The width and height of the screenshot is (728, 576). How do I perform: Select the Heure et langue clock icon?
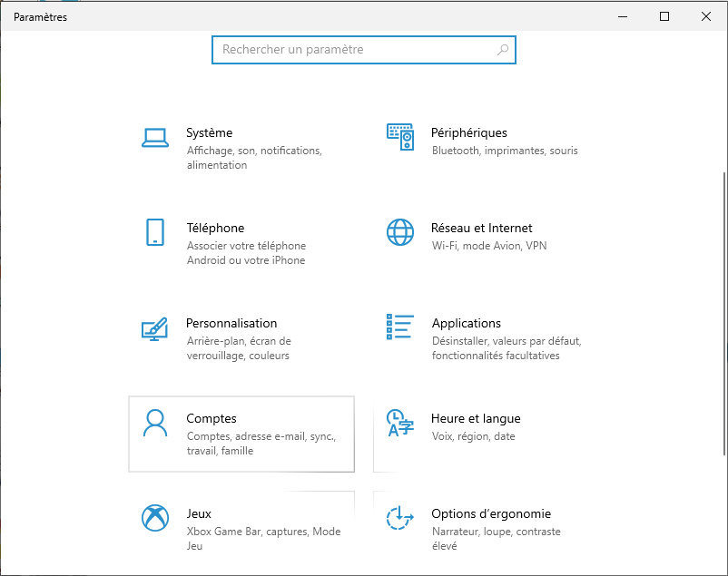[x=400, y=423]
